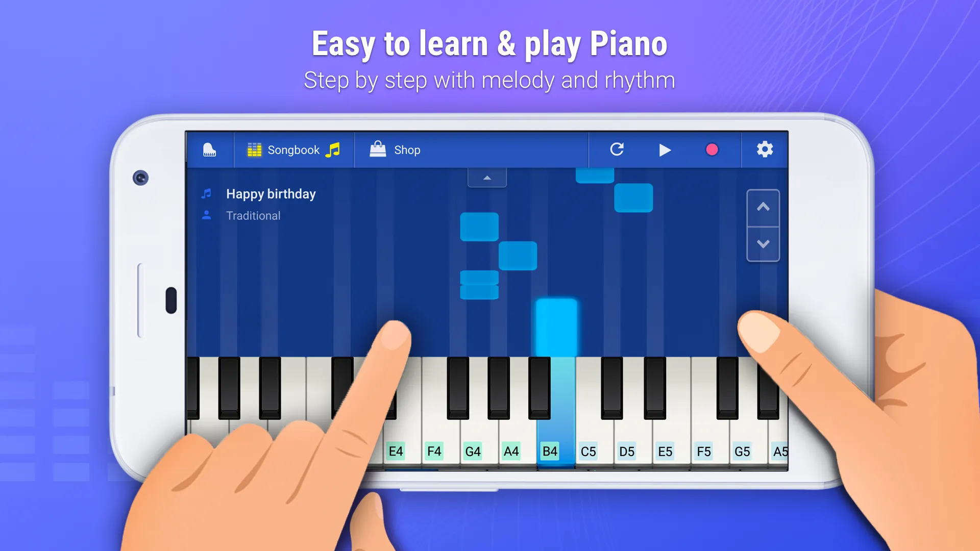Tap the refresh/reset button

[x=616, y=149]
